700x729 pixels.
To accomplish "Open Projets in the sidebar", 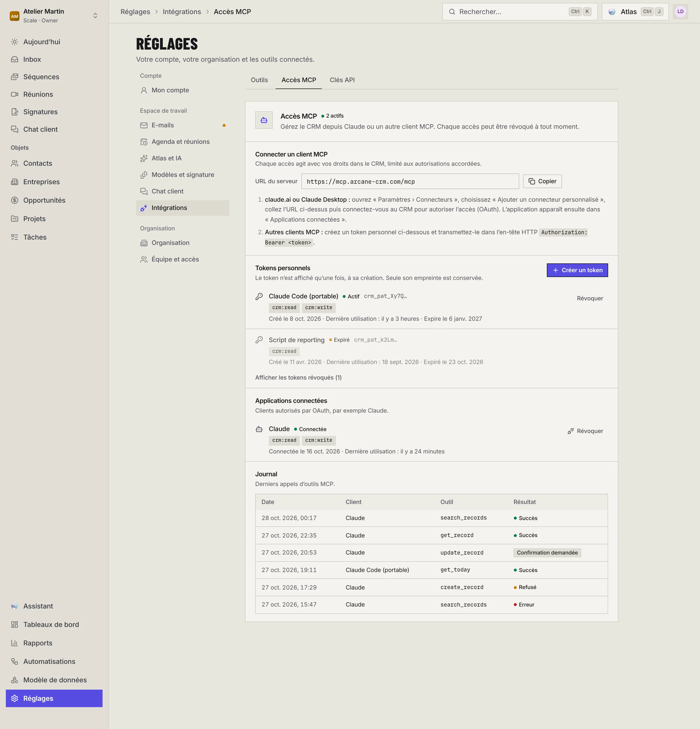I will pyautogui.click(x=54, y=219).
